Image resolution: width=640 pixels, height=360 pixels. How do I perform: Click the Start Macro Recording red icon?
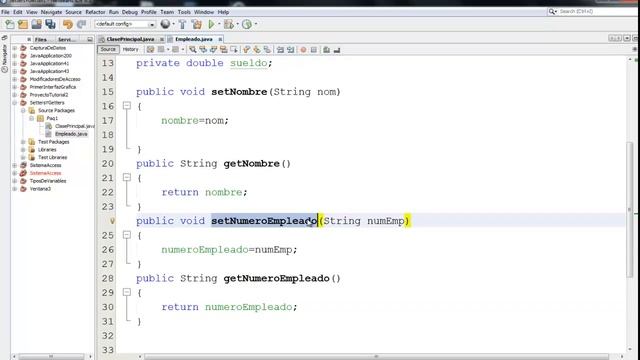(303, 50)
